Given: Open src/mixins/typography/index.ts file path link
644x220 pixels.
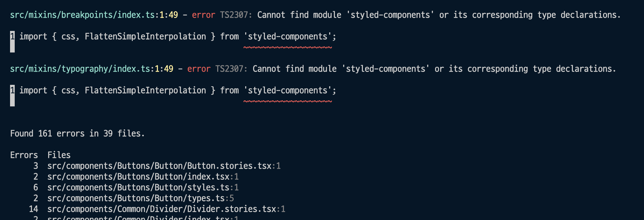Looking at the screenshot, I should point(80,69).
